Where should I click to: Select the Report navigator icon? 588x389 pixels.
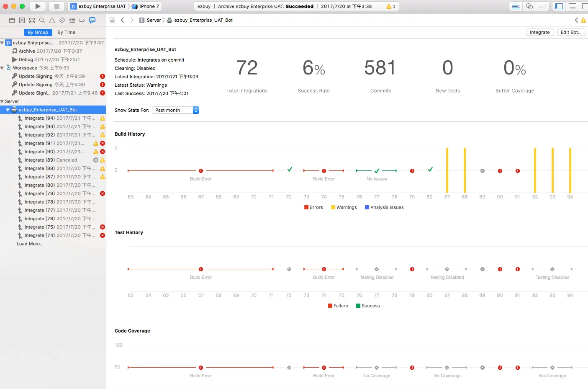pyautogui.click(x=92, y=20)
